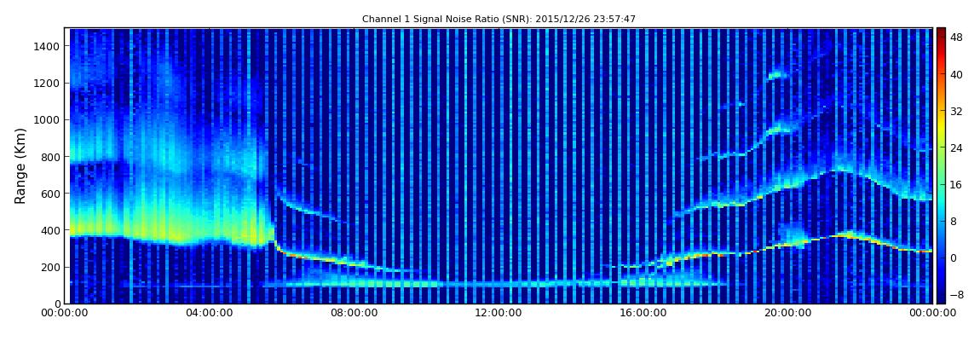Click the colorbar value -8 label
Image resolution: width=980 pixels, height=347 pixels.
[x=956, y=294]
